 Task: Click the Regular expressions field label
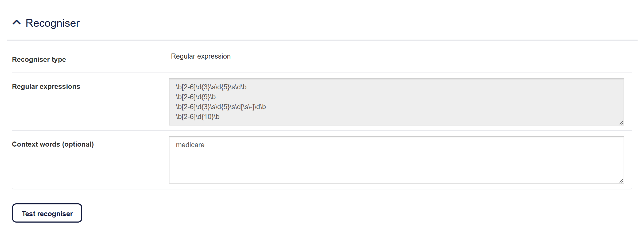pyautogui.click(x=46, y=87)
